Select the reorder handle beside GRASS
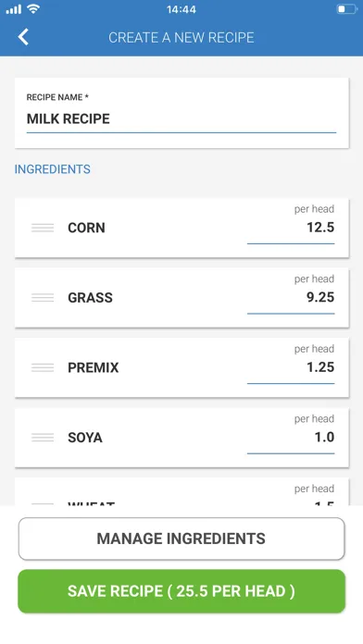 click(x=43, y=297)
